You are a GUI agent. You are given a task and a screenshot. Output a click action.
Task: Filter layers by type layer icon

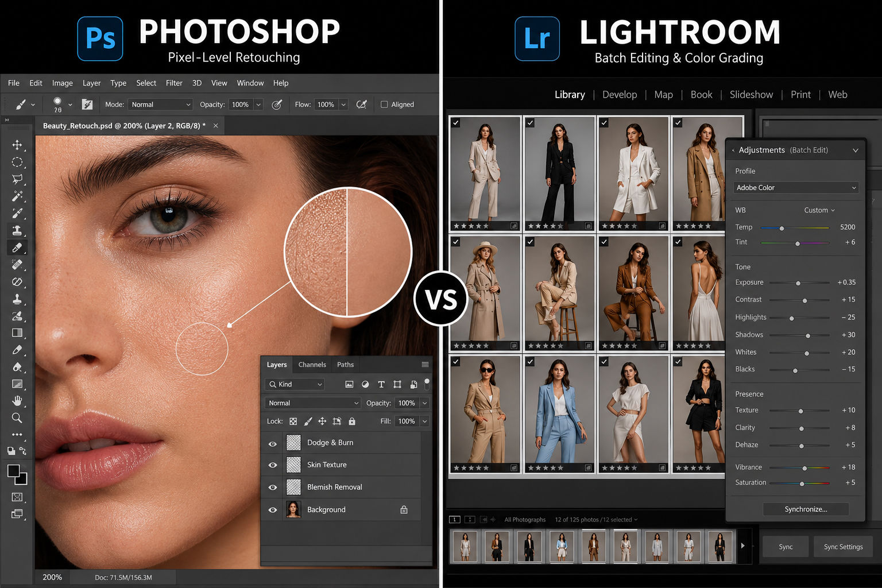click(x=381, y=384)
